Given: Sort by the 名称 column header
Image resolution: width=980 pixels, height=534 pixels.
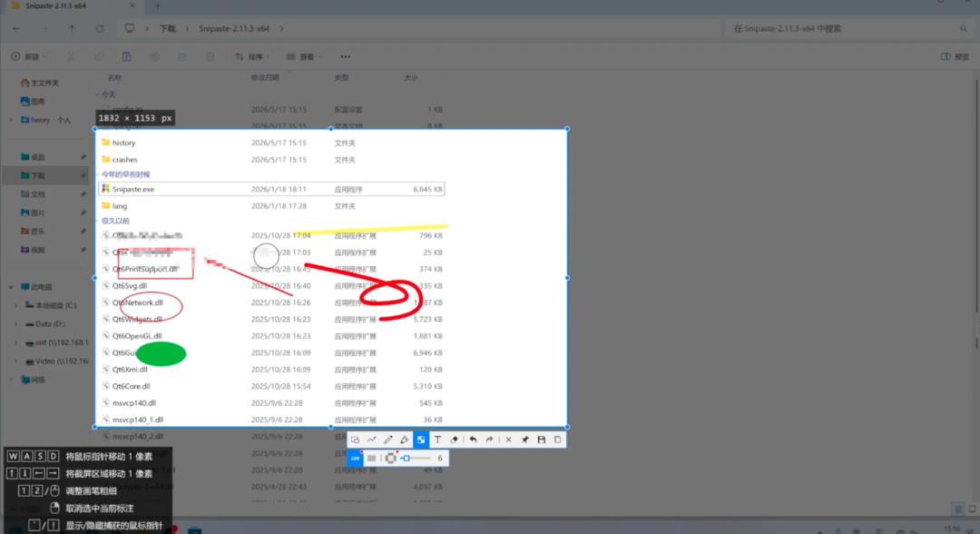Looking at the screenshot, I should pos(115,77).
